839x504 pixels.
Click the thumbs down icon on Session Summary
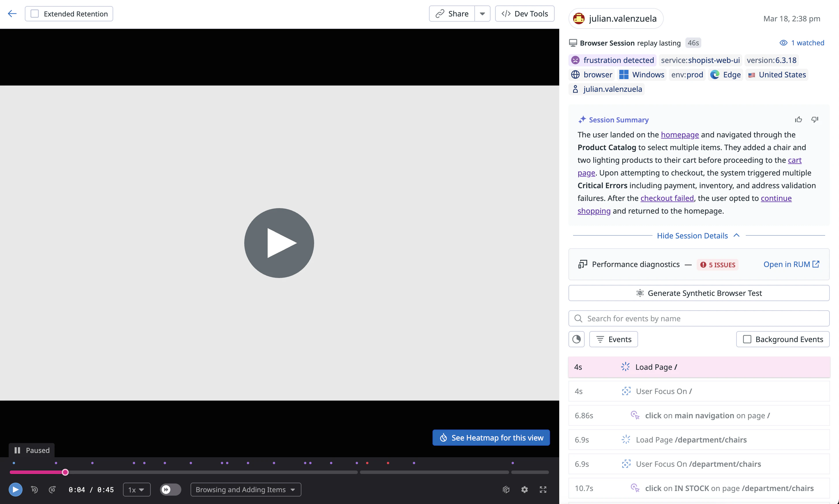815,120
